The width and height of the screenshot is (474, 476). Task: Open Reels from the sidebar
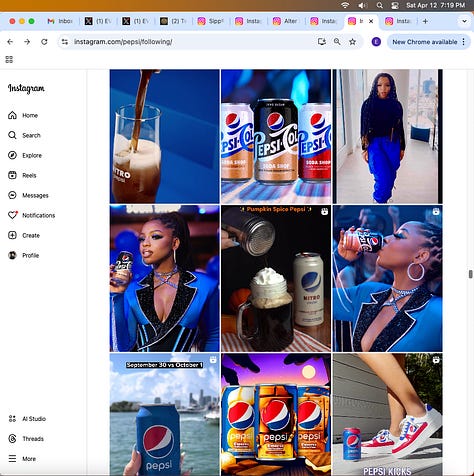pyautogui.click(x=22, y=175)
